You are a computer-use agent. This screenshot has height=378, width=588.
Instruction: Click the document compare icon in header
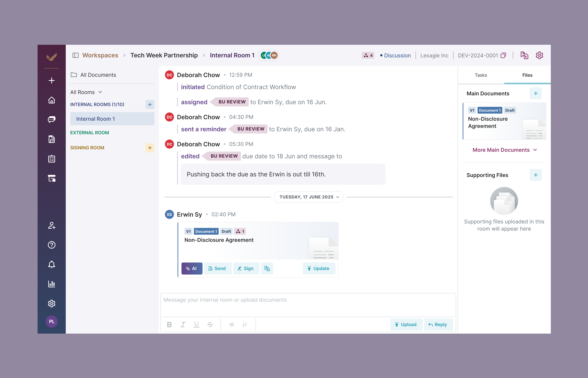[524, 55]
